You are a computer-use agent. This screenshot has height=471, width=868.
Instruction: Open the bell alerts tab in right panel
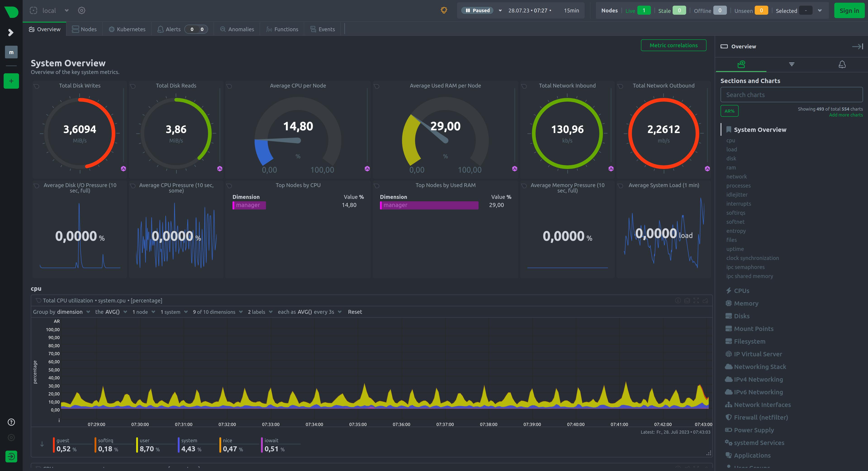point(842,64)
